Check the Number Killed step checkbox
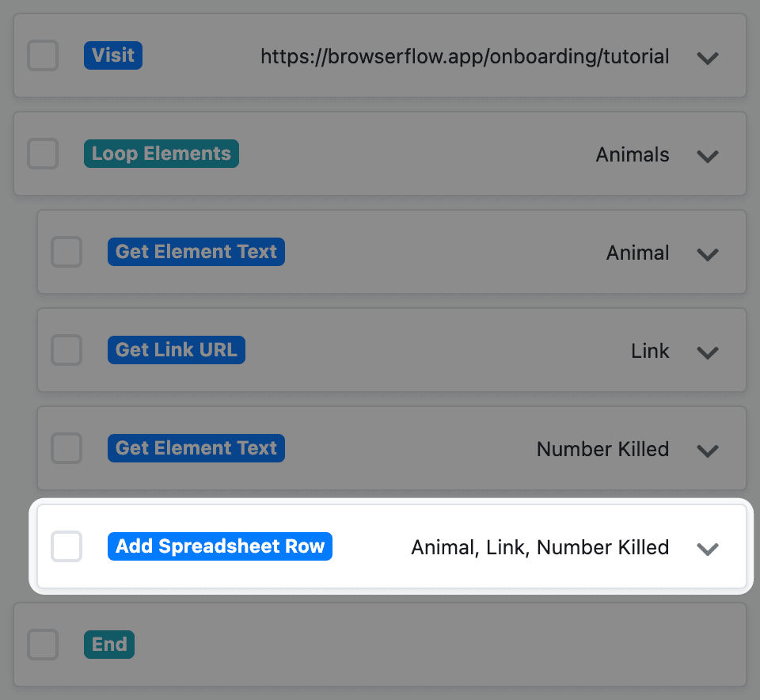This screenshot has width=760, height=700. pos(66,447)
